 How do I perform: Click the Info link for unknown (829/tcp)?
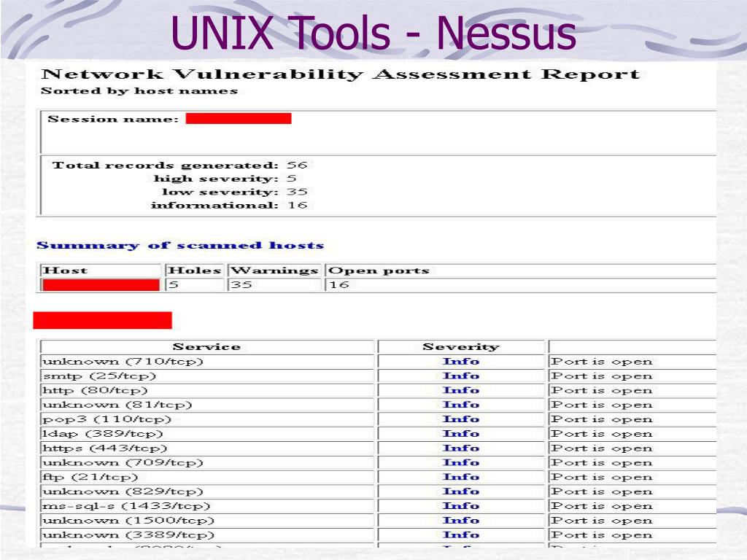461,491
